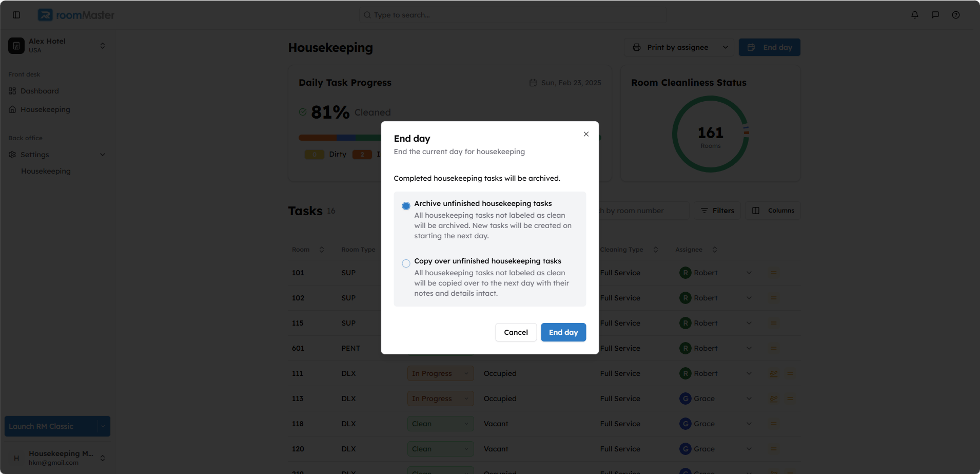Open the chat messages icon
This screenshot has height=474, width=980.
[x=935, y=15]
